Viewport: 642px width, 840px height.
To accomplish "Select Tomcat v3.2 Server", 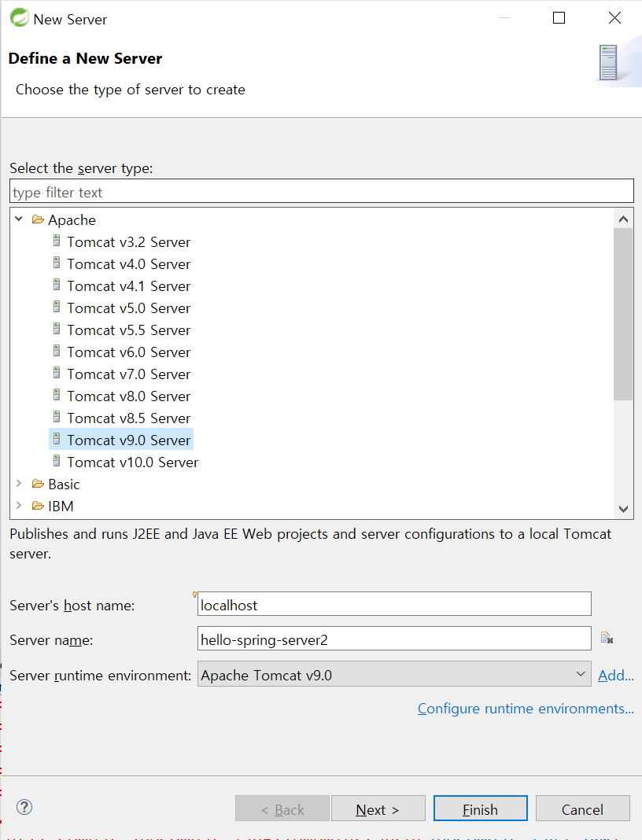I will tap(128, 242).
